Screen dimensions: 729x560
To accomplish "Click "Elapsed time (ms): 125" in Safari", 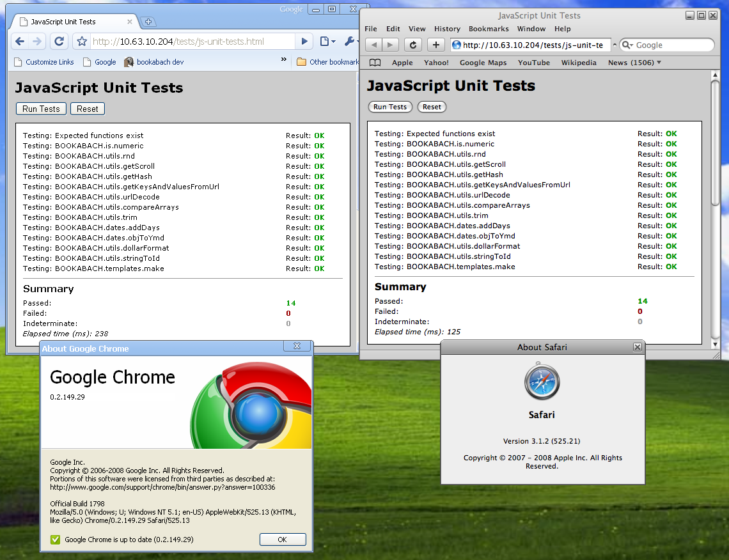I will tap(418, 332).
